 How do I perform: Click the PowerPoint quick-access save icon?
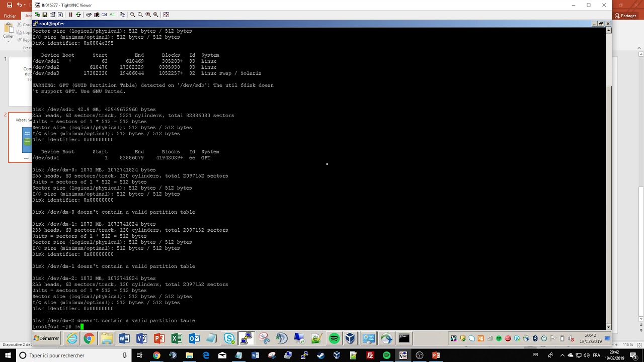point(10,5)
